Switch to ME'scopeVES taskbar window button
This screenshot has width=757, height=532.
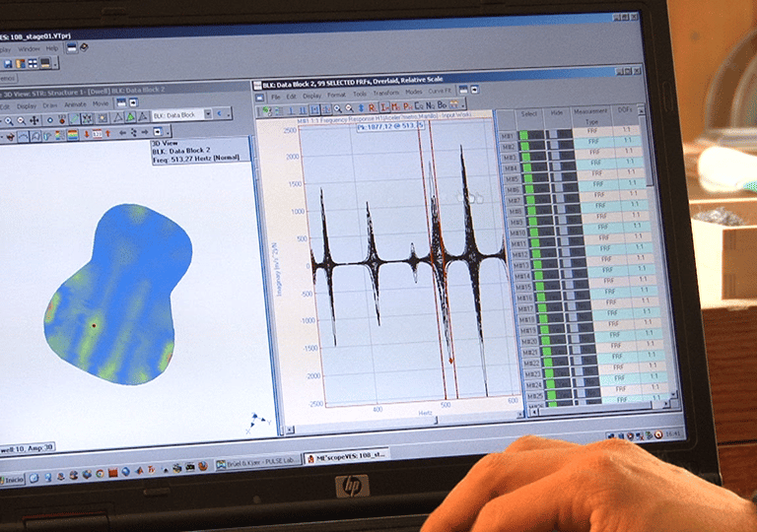coord(346,457)
